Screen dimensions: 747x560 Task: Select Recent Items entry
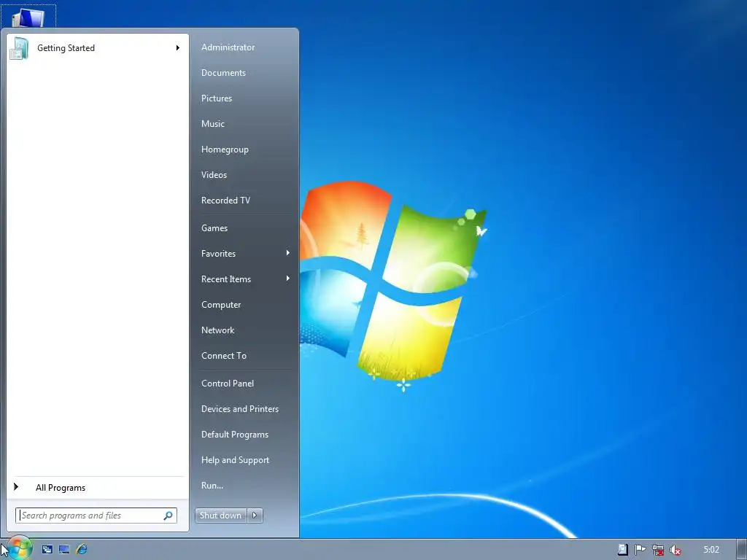tap(226, 279)
